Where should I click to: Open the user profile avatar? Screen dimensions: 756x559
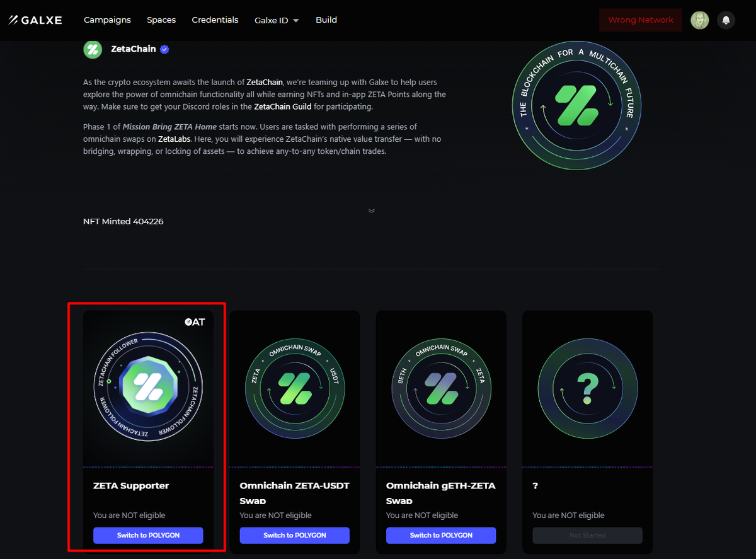click(699, 20)
